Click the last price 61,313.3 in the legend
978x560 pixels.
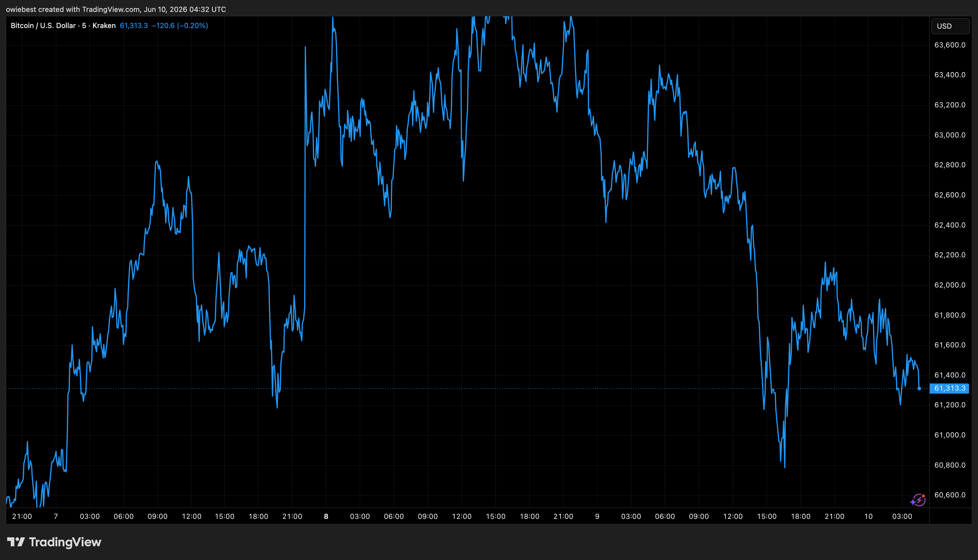pyautogui.click(x=134, y=25)
